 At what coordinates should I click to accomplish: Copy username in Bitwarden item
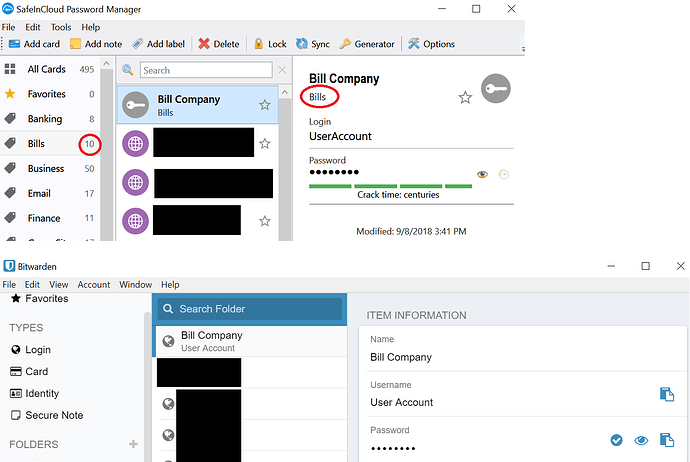667,394
